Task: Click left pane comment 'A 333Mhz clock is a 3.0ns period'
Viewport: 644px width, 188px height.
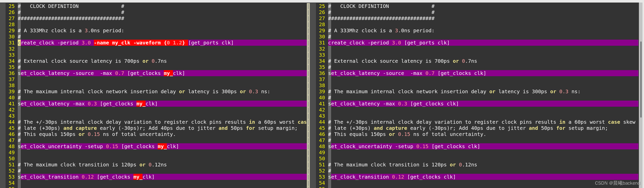Action: pyautogui.click(x=73, y=30)
